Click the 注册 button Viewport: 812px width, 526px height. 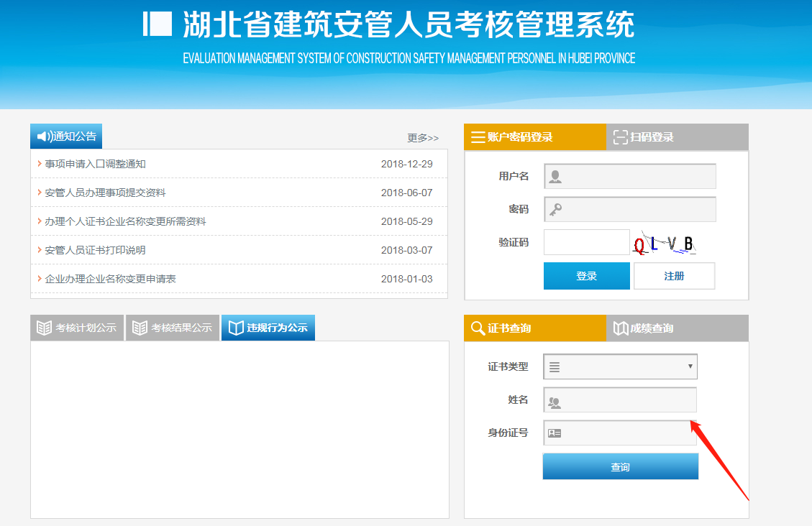click(x=674, y=275)
